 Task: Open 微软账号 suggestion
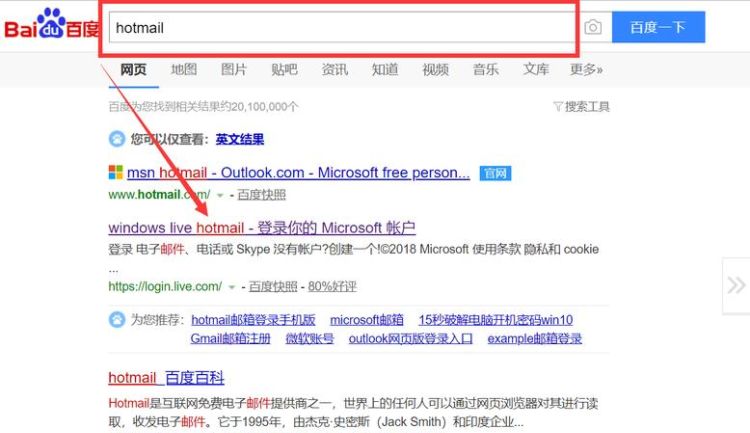(x=310, y=339)
